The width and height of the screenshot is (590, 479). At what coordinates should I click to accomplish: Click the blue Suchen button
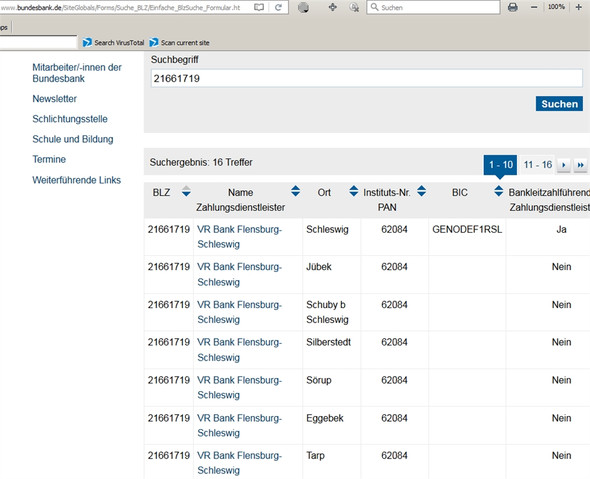[559, 104]
